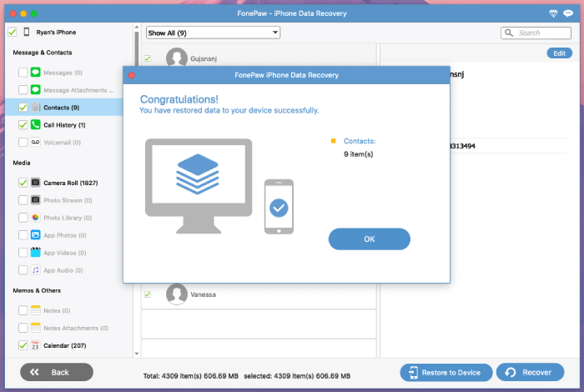Select Contacts (9) in the sidebar

pos(64,108)
